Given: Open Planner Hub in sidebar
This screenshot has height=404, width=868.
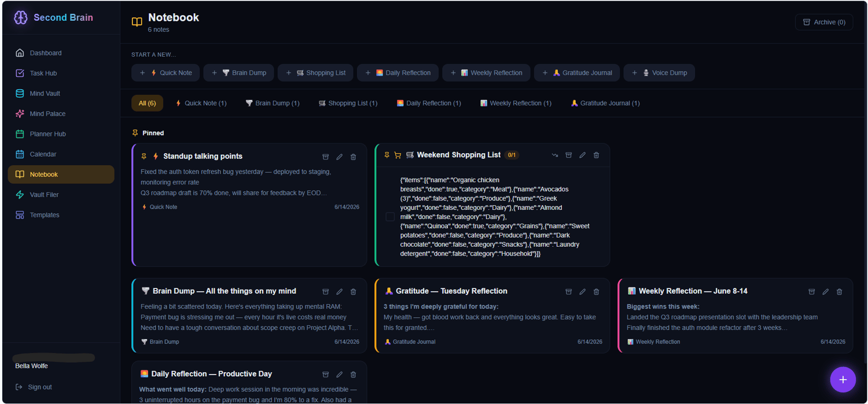Looking at the screenshot, I should click(x=61, y=134).
